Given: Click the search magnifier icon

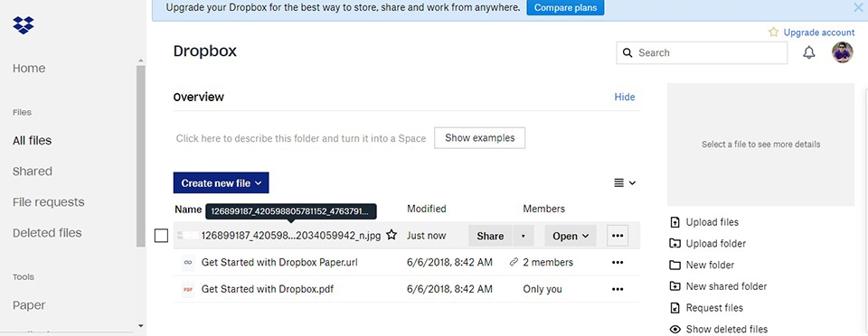Looking at the screenshot, I should point(627,53).
